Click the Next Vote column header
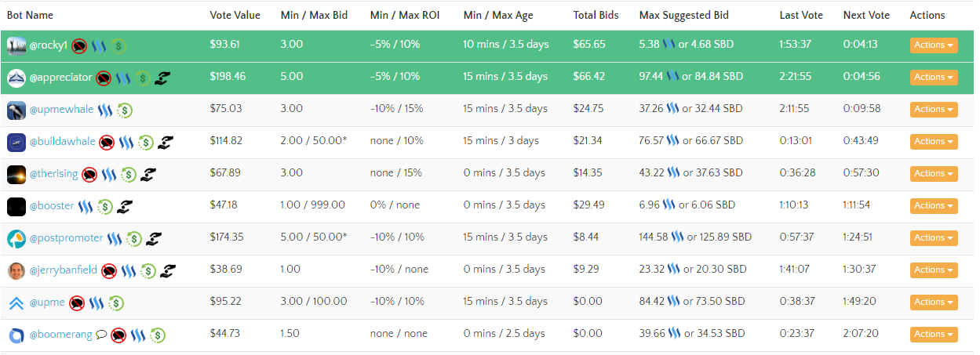This screenshot has height=355, width=980. click(866, 15)
